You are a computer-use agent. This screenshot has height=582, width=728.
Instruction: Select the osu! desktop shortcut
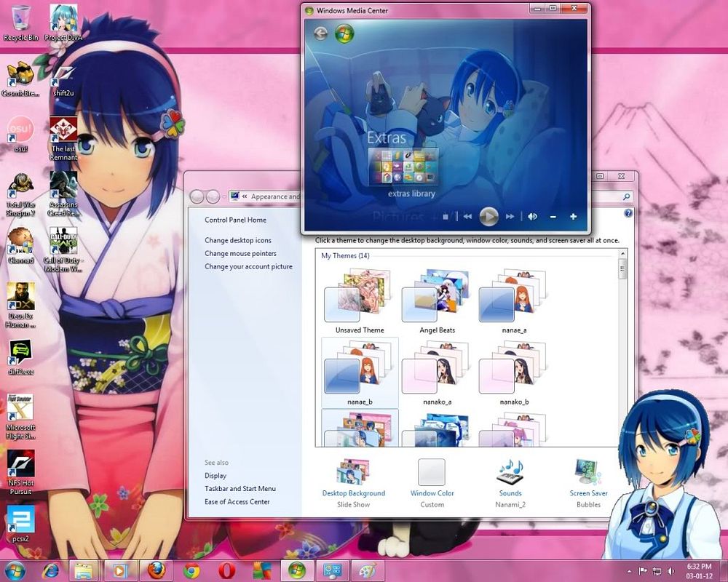point(20,135)
